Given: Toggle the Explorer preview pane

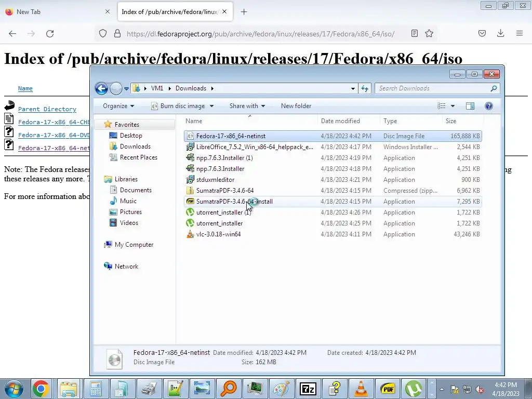Looking at the screenshot, I should coord(470,106).
